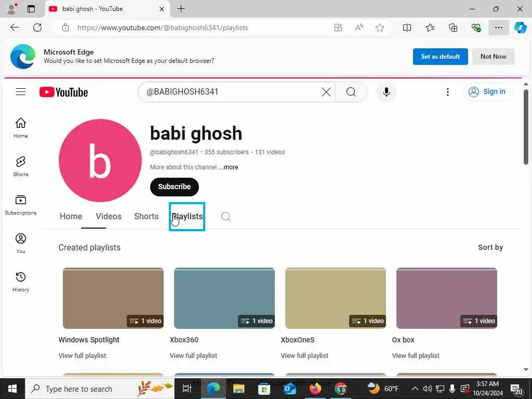
Task: Open the Sort by dropdown
Action: click(x=490, y=247)
